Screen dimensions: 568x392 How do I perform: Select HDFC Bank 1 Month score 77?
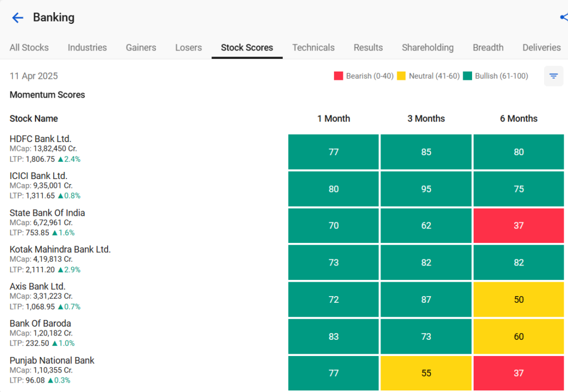(x=333, y=152)
